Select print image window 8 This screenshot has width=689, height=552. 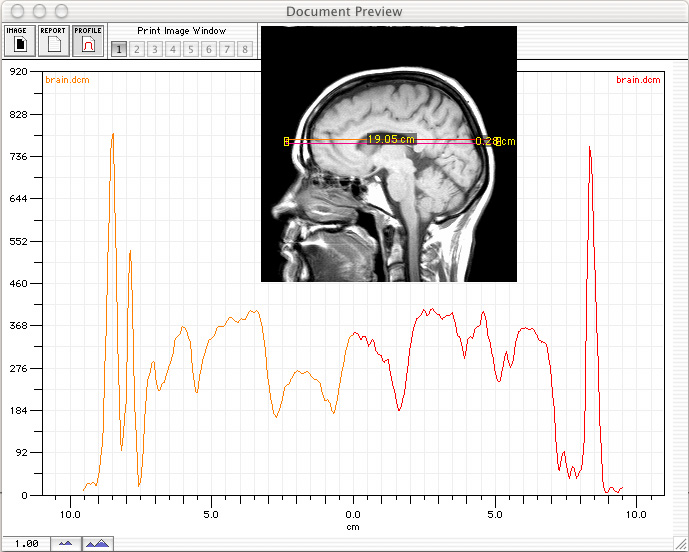(245, 49)
